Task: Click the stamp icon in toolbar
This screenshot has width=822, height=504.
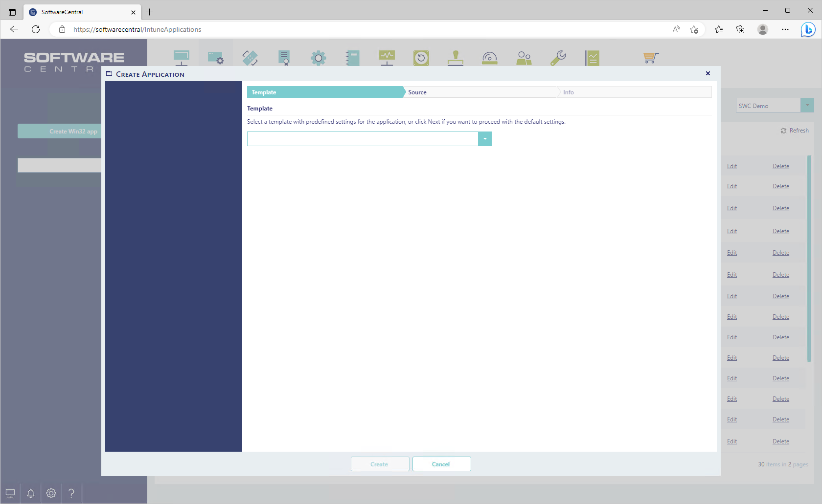Action: pyautogui.click(x=455, y=58)
